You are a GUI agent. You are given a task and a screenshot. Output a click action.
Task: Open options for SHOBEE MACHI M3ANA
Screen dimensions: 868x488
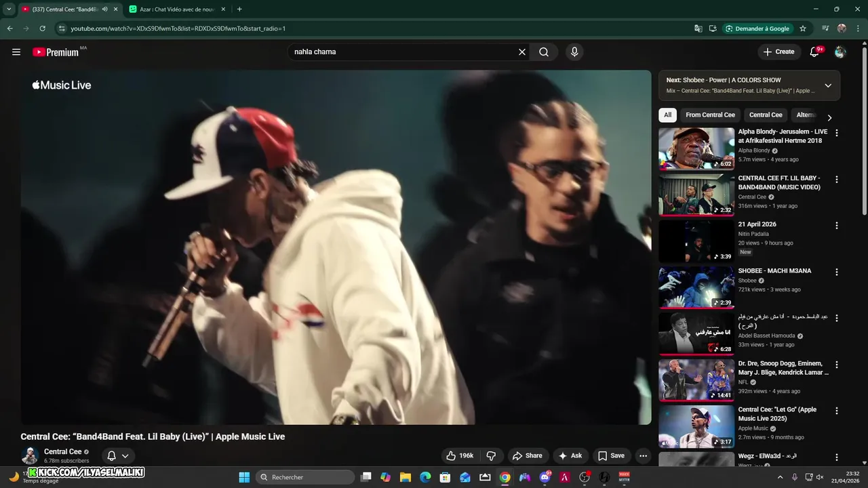[x=837, y=272]
